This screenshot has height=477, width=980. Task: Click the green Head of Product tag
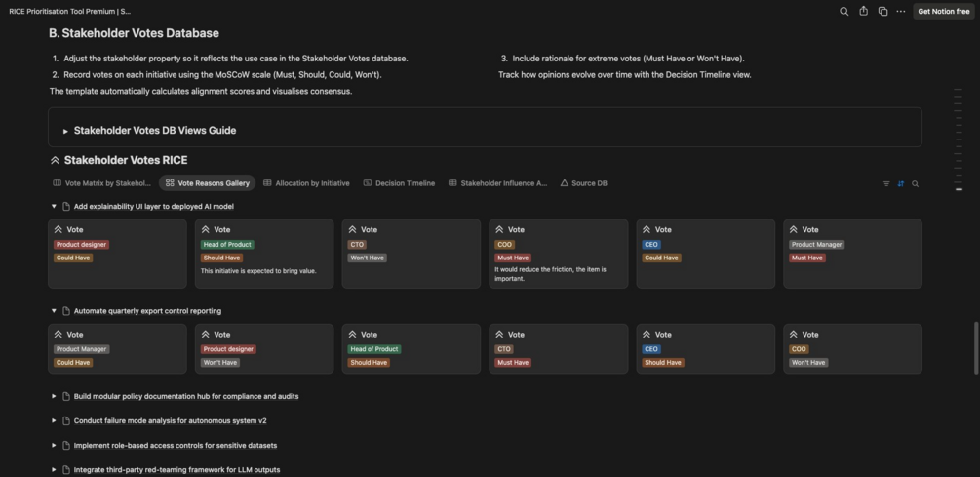[227, 245]
